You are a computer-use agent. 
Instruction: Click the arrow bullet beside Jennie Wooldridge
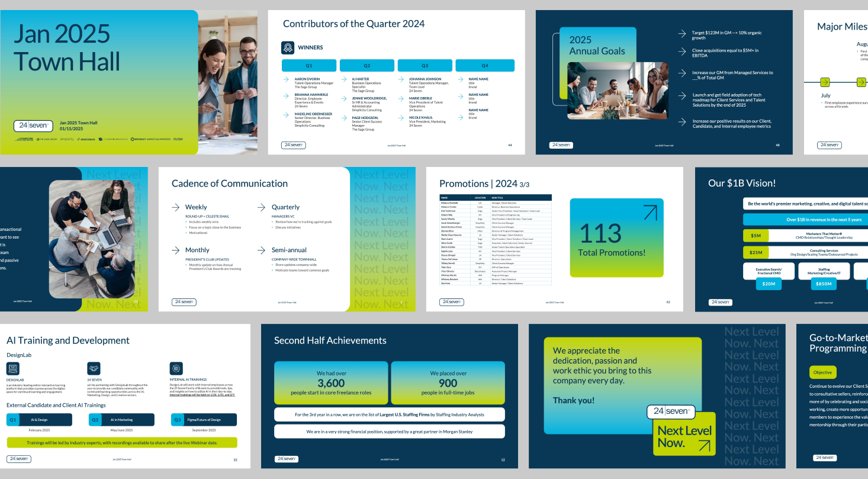(344, 98)
